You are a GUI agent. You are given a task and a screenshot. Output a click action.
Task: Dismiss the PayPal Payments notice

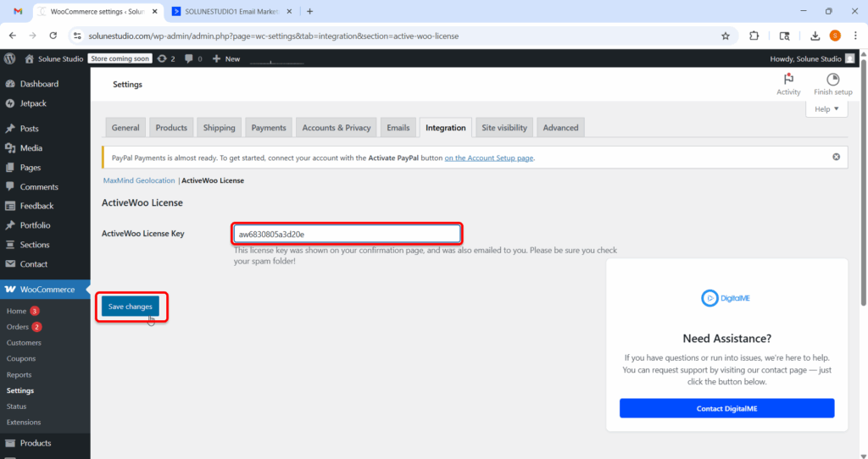(836, 157)
